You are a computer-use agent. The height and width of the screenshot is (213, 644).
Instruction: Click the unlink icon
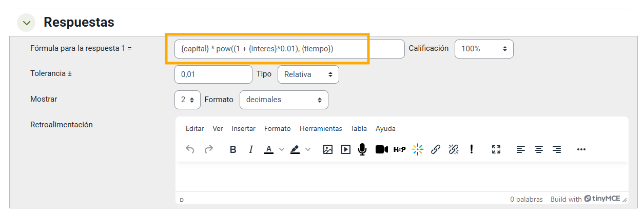pos(454,149)
